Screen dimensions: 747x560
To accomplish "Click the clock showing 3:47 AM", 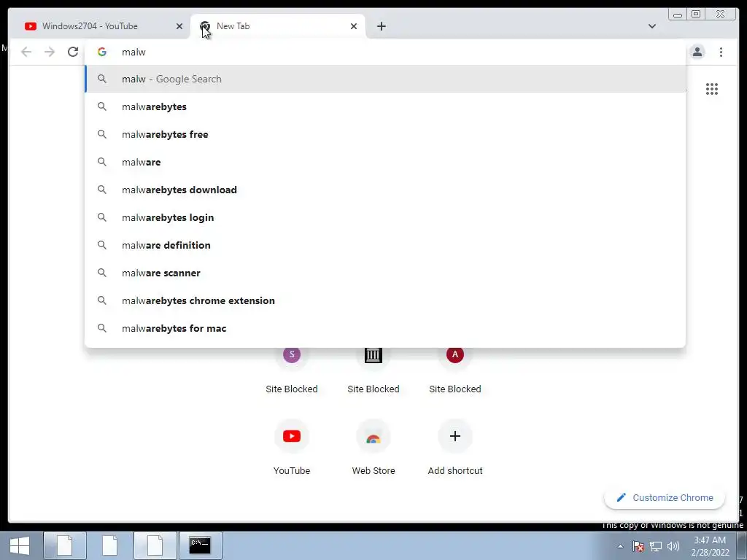I will point(710,546).
